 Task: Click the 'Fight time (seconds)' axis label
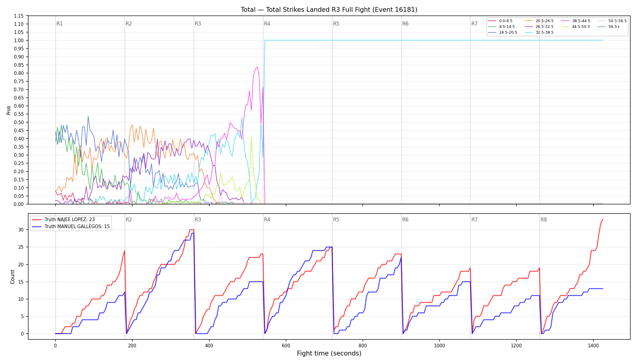pos(329,353)
